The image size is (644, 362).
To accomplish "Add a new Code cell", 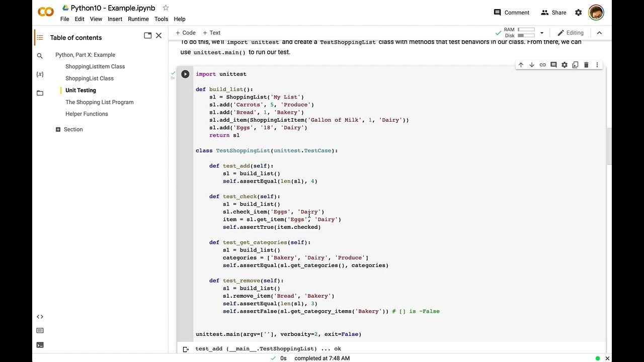I will click(x=186, y=33).
